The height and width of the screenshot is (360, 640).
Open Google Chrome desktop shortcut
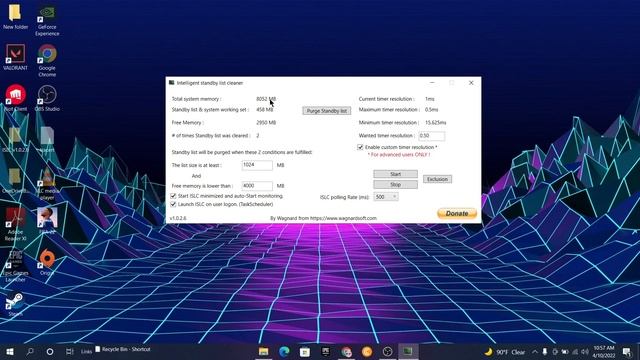47,60
